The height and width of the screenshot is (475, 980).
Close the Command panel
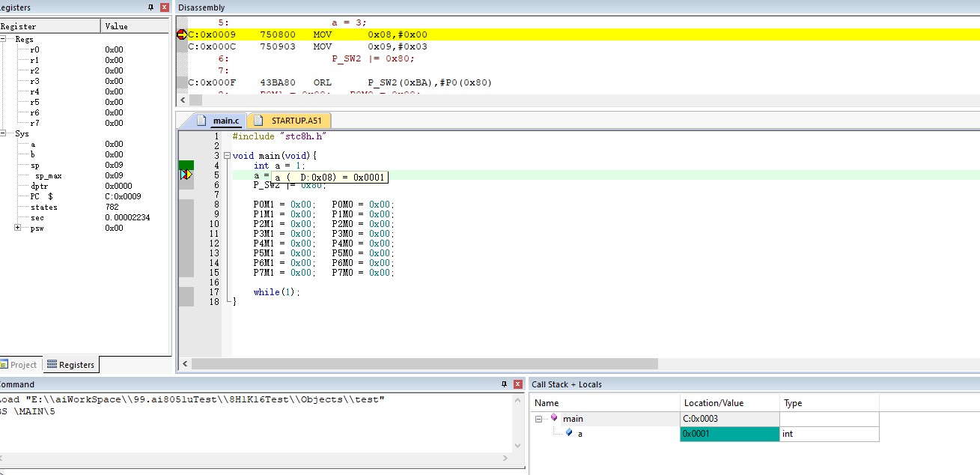click(x=517, y=384)
